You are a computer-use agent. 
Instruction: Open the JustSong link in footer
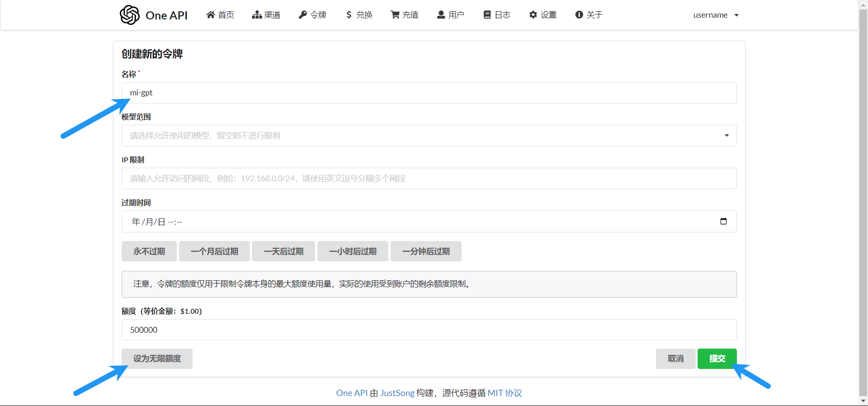coord(397,393)
